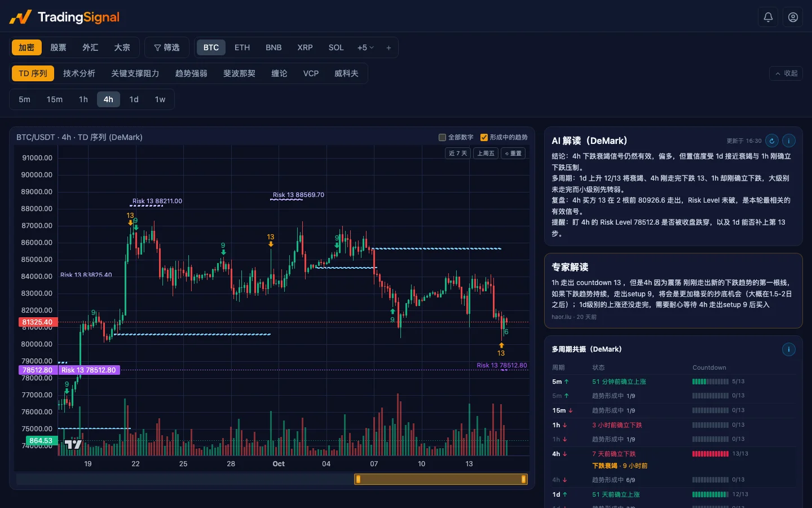Set timeframe to 1w
Viewport: 812px width, 508px height.
click(160, 99)
